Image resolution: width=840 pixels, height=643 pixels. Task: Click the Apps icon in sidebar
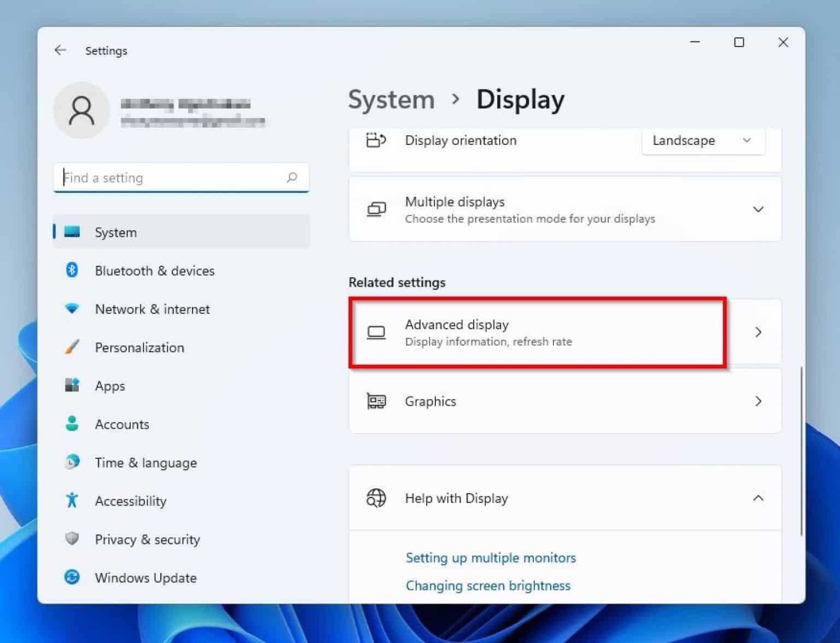pos(72,385)
